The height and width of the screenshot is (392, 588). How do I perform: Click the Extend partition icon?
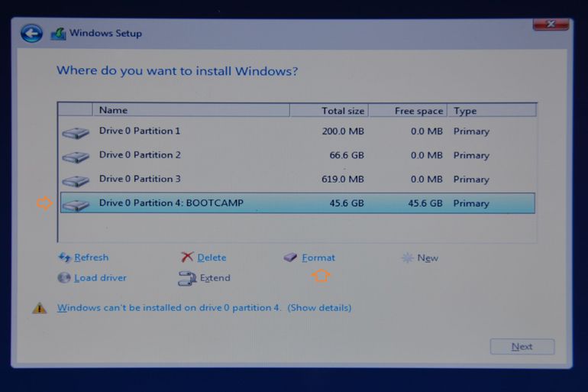[x=187, y=279]
